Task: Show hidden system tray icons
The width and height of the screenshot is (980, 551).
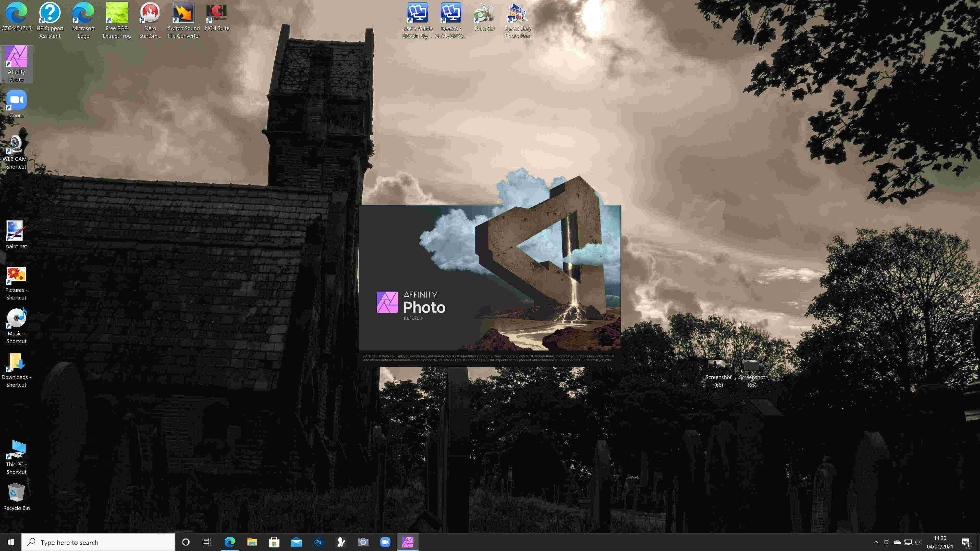Action: pyautogui.click(x=875, y=542)
